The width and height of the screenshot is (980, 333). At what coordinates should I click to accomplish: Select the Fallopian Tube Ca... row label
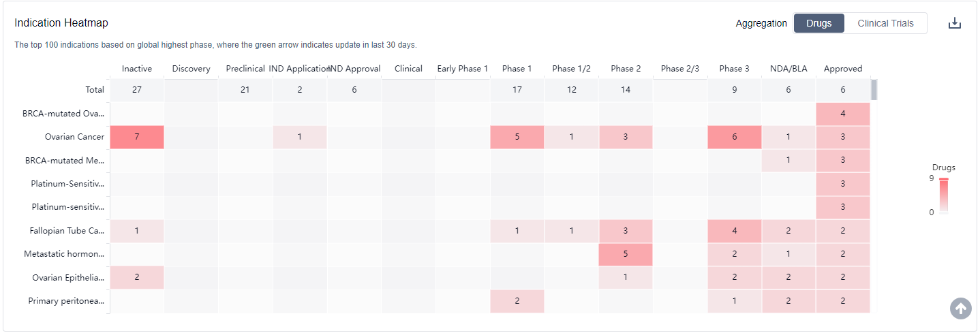click(x=67, y=231)
